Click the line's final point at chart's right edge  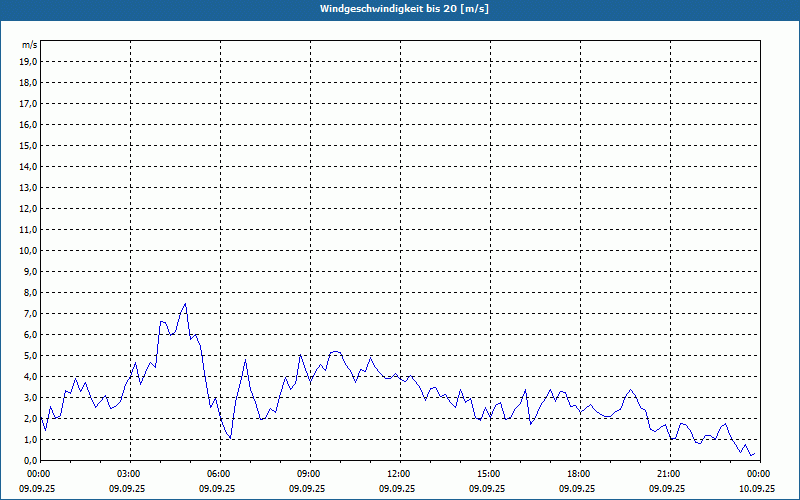[755, 453]
